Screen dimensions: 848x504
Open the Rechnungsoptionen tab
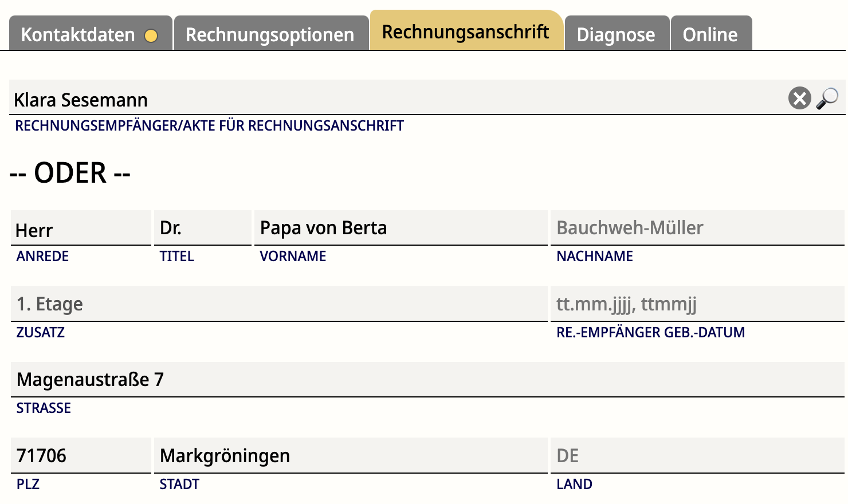[271, 34]
